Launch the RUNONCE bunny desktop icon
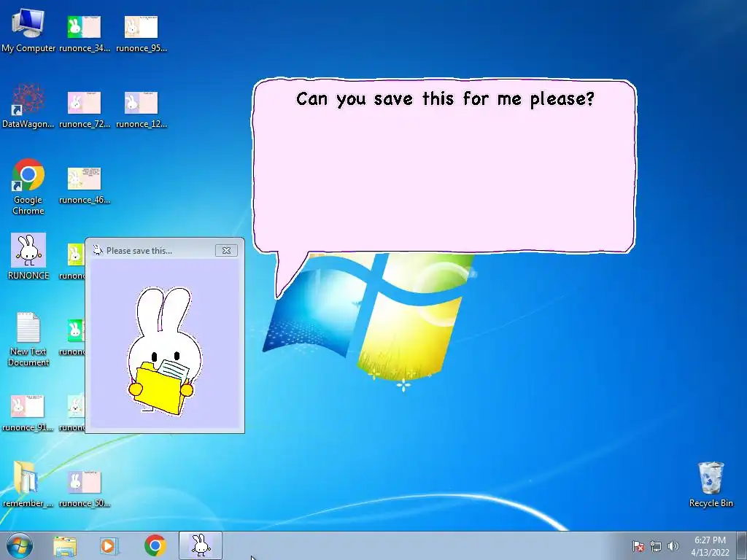This screenshot has width=747, height=560. (28, 256)
